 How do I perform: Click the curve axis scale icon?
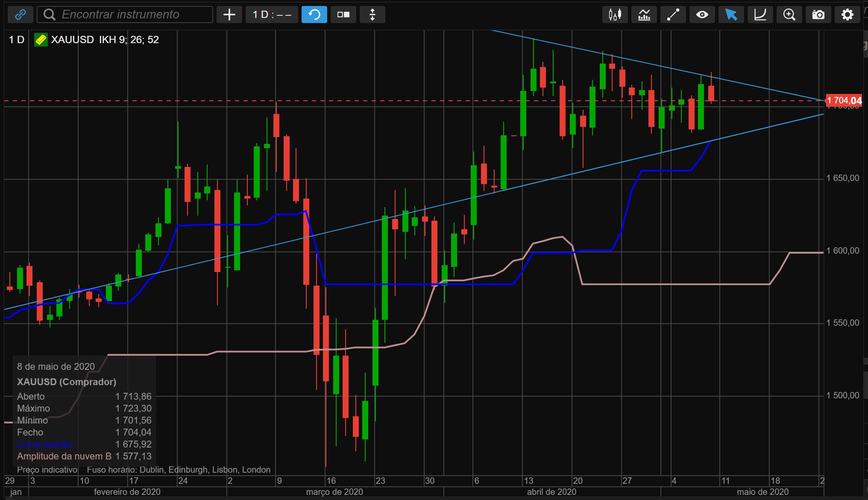pyautogui.click(x=760, y=15)
